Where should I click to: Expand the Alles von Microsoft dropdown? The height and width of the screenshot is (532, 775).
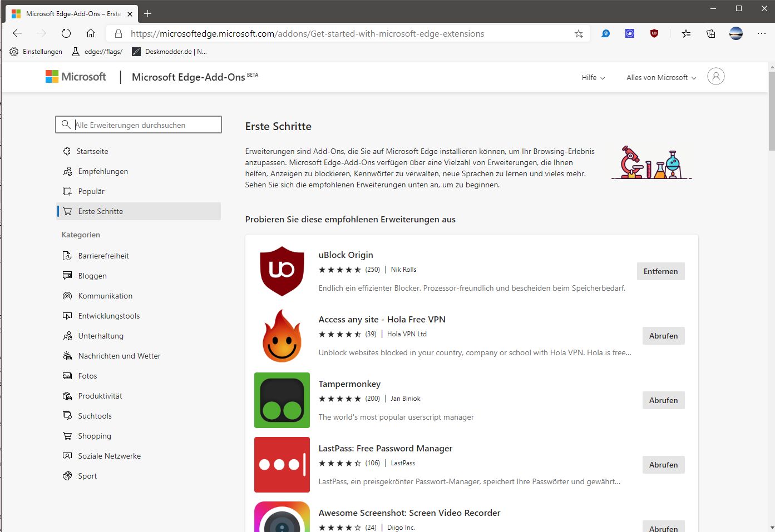tap(661, 77)
